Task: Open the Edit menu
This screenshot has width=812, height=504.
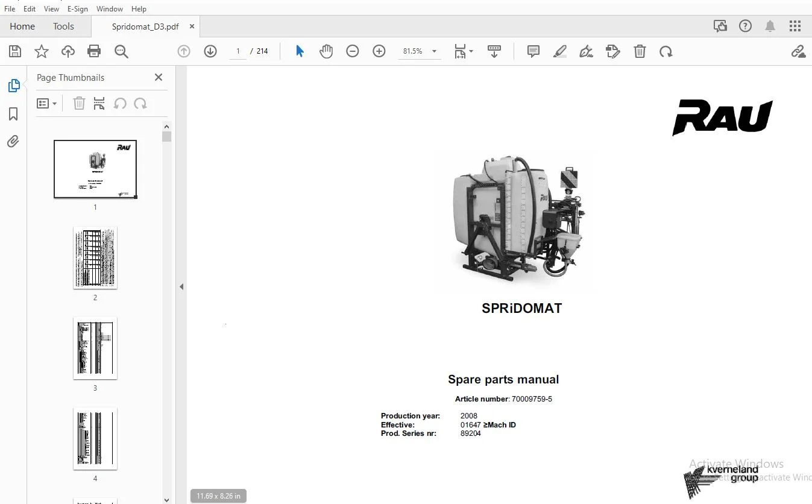Action: click(x=30, y=8)
